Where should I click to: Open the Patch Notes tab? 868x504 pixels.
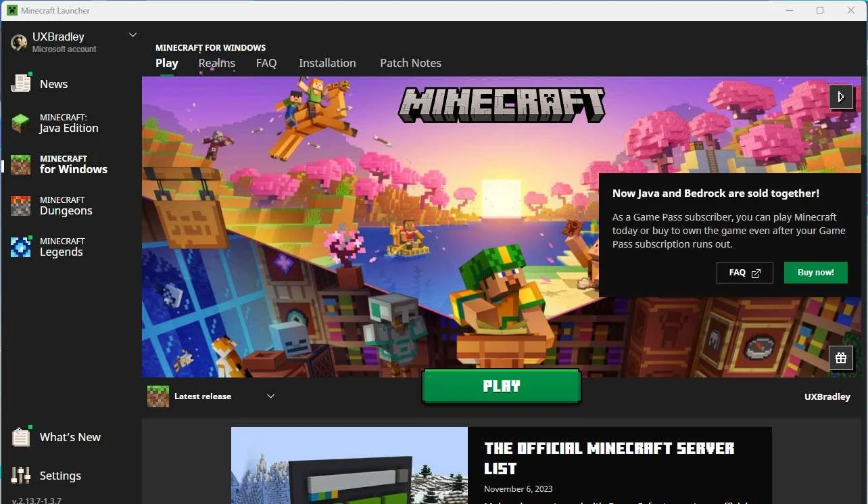coord(410,63)
